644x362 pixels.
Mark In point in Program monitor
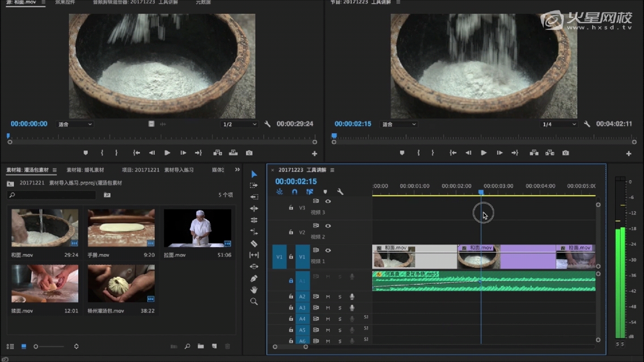(x=419, y=153)
